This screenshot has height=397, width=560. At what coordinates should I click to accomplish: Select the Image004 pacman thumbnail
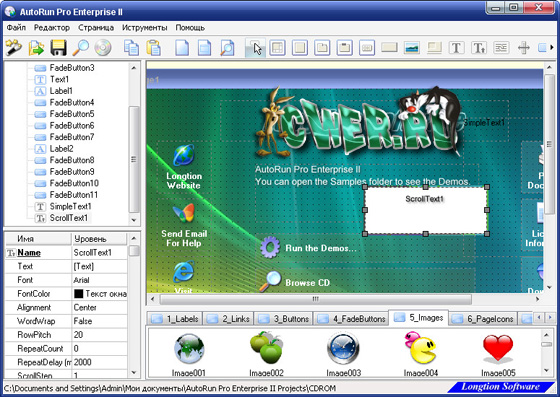(x=421, y=348)
